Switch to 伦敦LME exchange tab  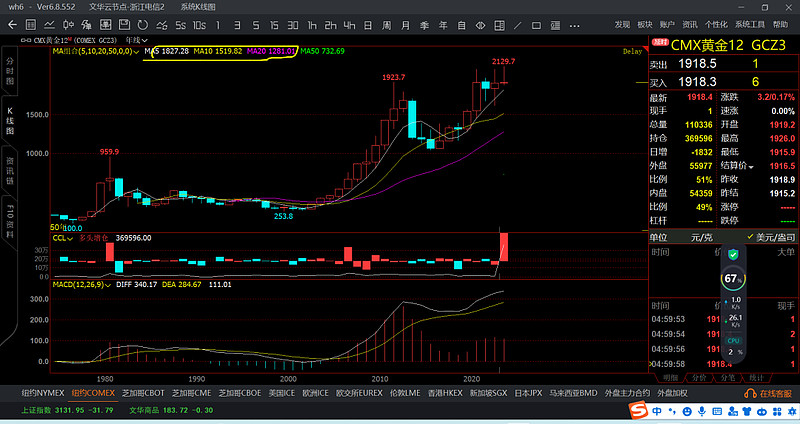(405, 393)
